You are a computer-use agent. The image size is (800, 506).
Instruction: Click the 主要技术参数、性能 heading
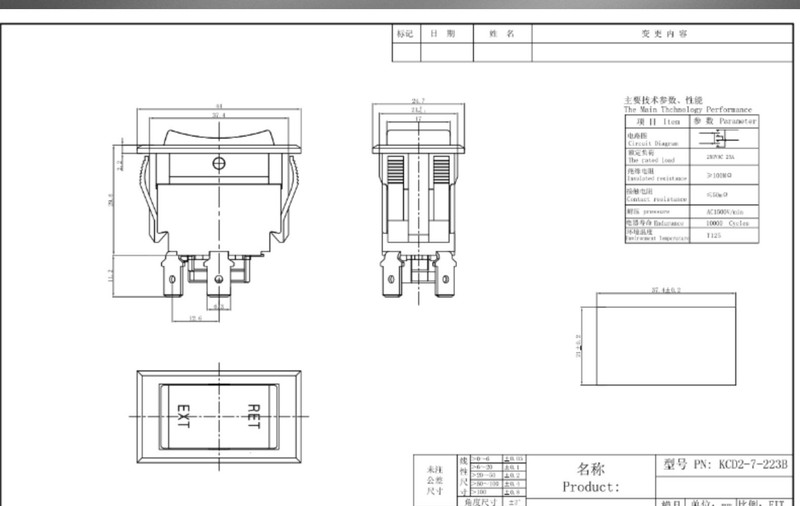point(663,100)
